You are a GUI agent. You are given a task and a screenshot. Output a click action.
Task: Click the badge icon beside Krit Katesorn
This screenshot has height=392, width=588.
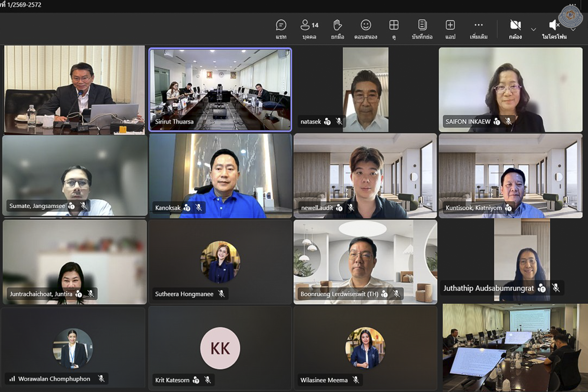(x=196, y=380)
